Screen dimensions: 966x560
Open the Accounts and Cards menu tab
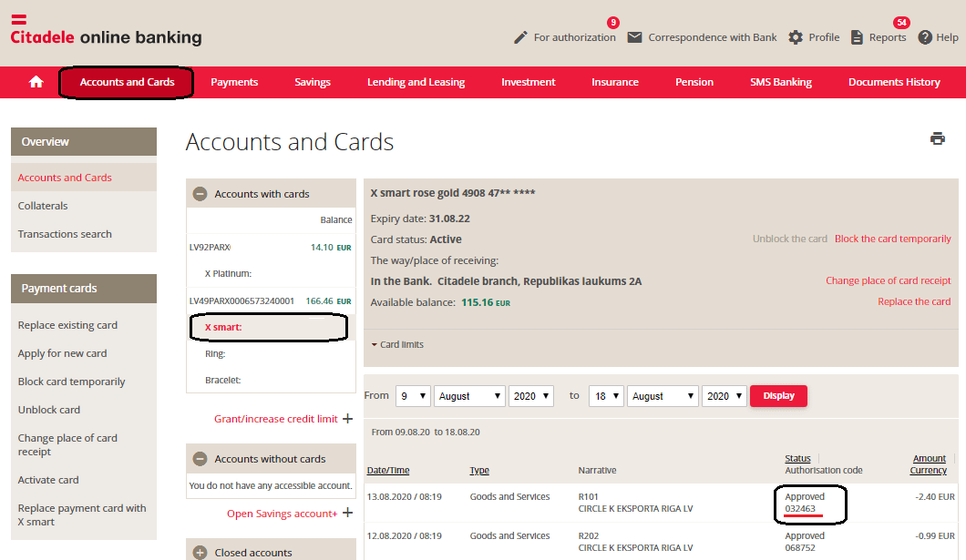point(127,82)
